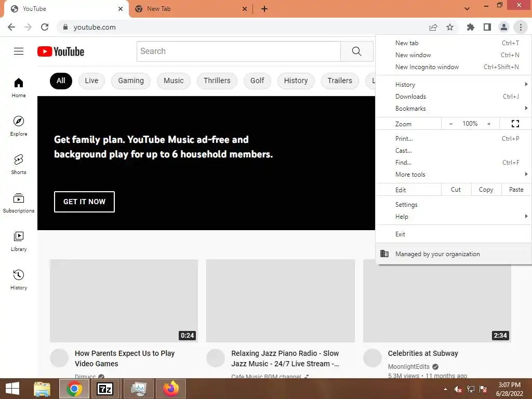Screen dimensions: 532x399
Task: Click the site lock icon
Action: click(x=65, y=27)
